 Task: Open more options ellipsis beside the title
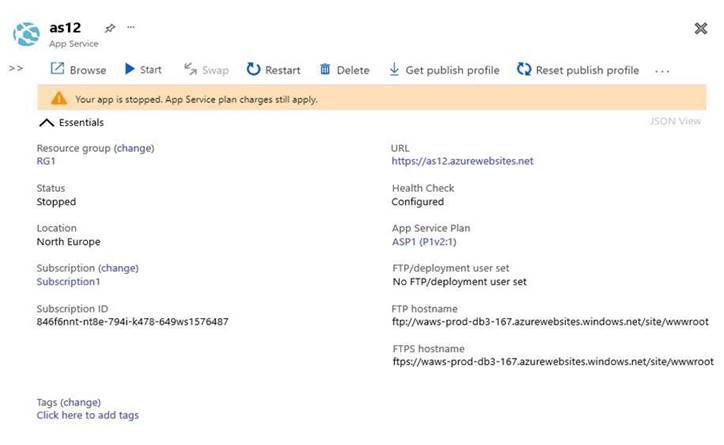[x=131, y=28]
